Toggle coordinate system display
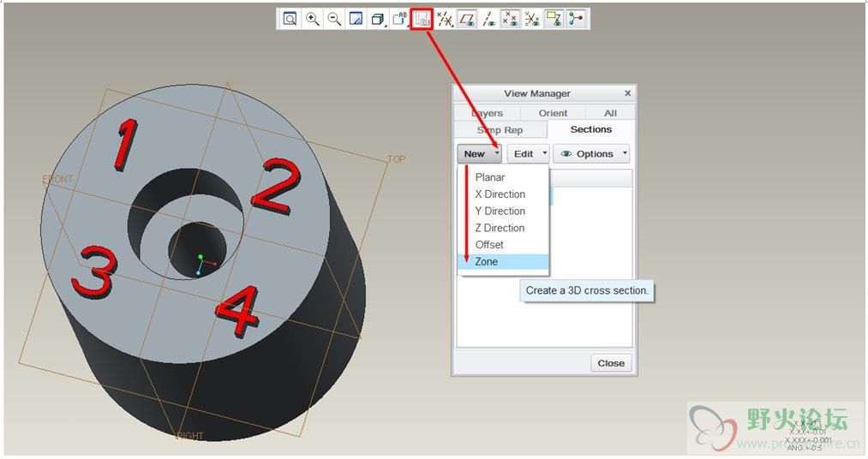 point(532,19)
